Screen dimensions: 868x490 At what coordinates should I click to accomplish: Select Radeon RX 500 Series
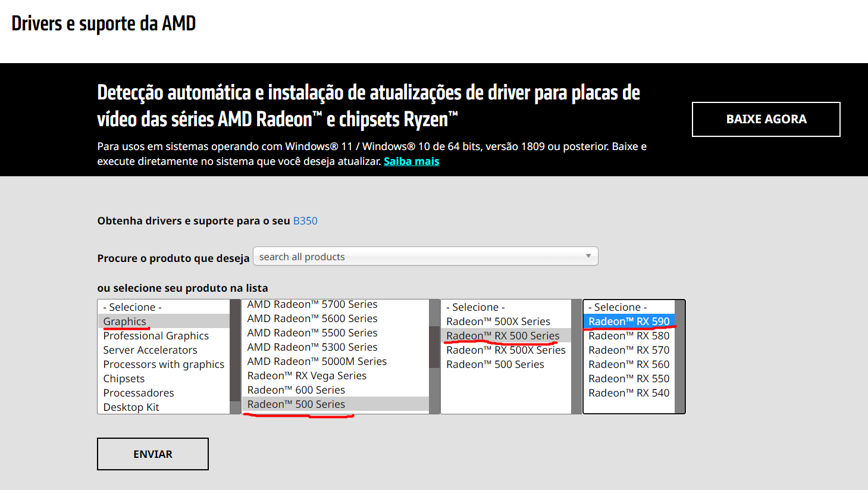point(506,336)
